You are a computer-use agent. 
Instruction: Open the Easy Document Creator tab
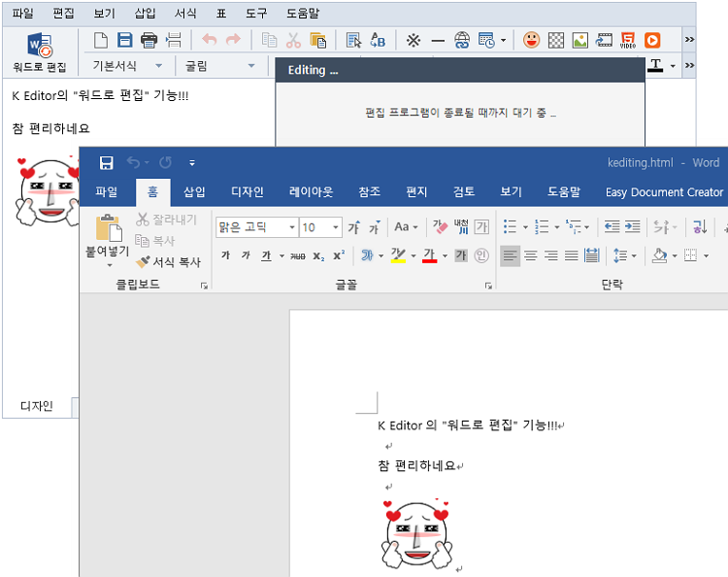click(664, 192)
